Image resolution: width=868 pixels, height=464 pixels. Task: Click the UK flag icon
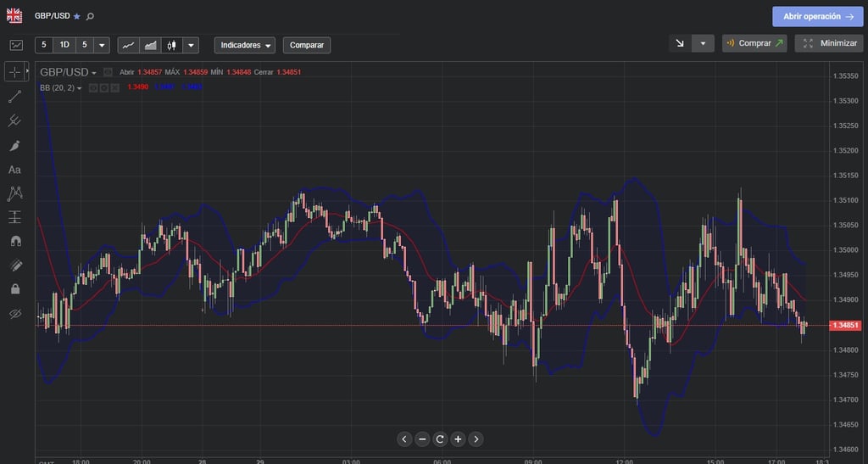tap(14, 16)
